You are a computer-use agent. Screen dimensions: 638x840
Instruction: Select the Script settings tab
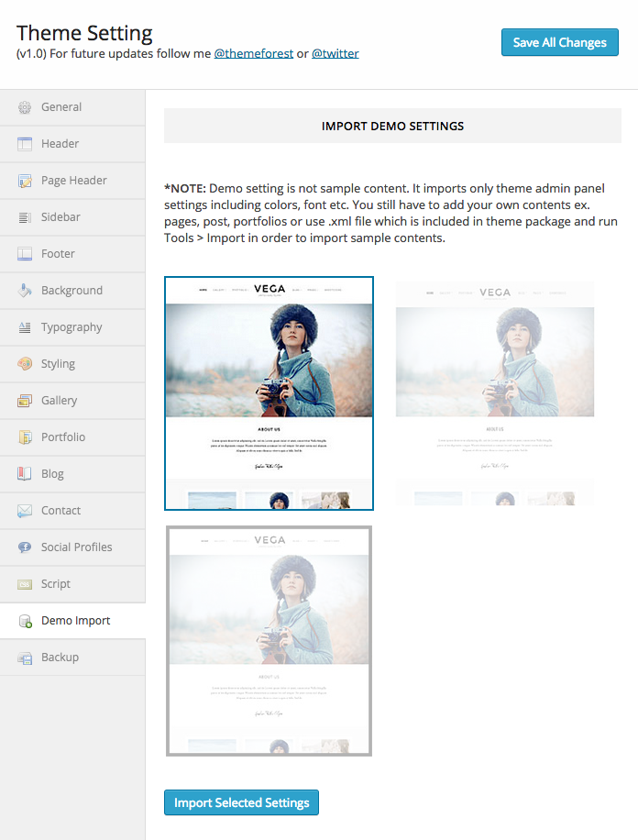(x=55, y=584)
